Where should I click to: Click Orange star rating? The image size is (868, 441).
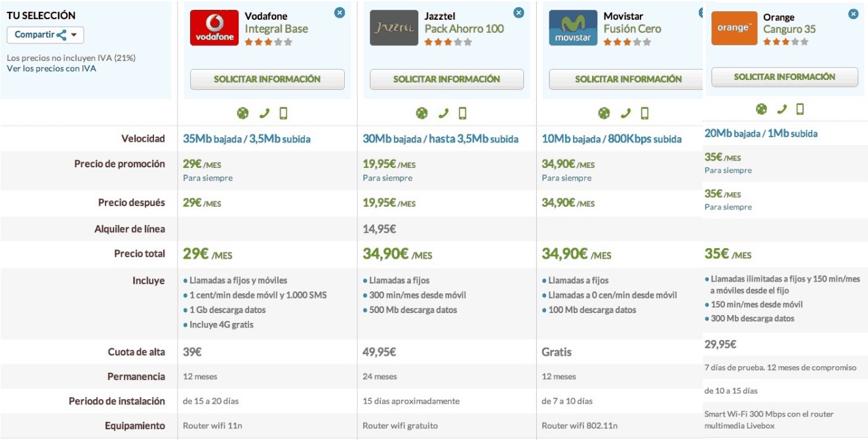tap(785, 42)
